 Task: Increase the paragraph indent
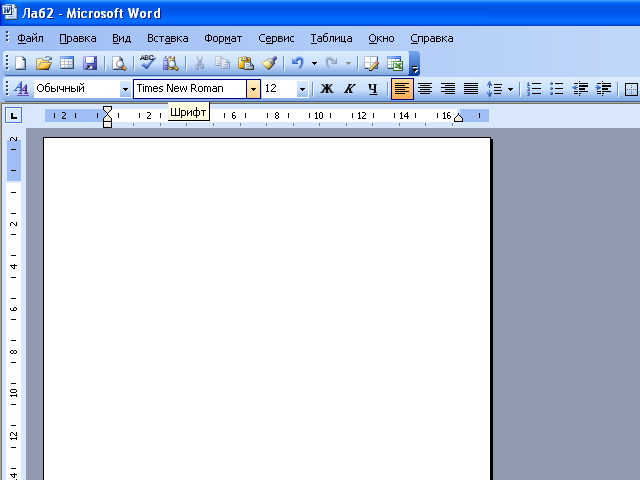603,89
